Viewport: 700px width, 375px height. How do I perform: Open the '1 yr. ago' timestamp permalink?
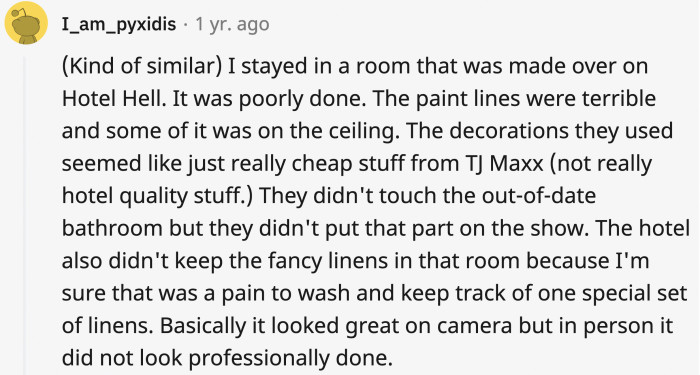click(232, 24)
